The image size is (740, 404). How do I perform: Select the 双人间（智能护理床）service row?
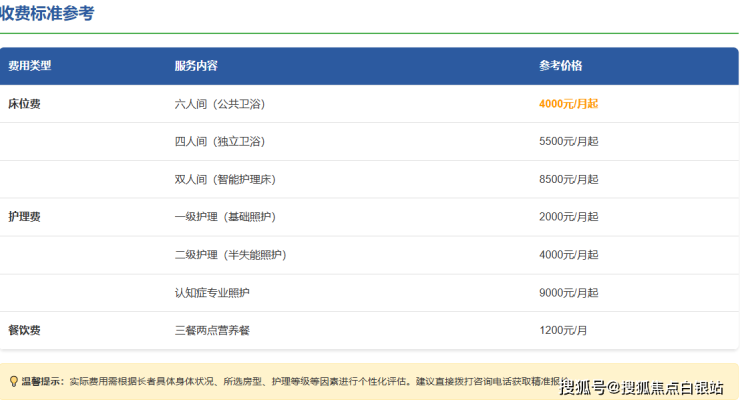coord(225,180)
